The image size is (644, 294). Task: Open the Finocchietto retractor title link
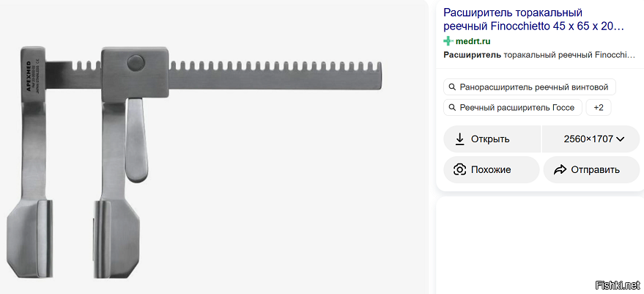click(533, 19)
